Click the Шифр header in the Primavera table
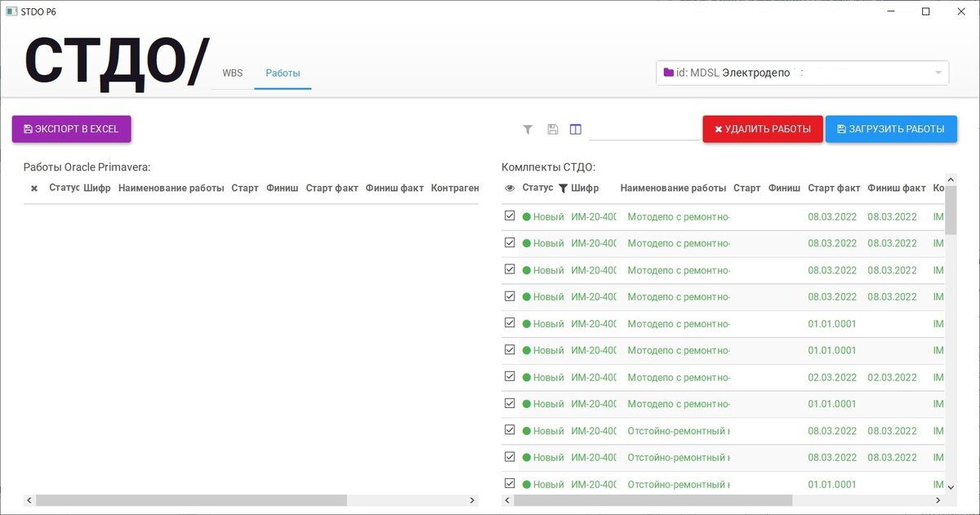This screenshot has height=515, width=980. coord(97,188)
